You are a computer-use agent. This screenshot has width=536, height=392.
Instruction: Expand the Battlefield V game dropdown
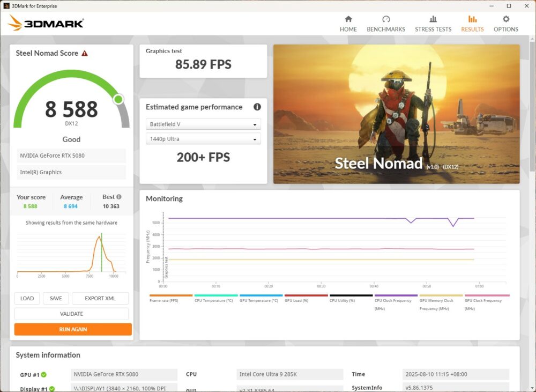coord(203,124)
